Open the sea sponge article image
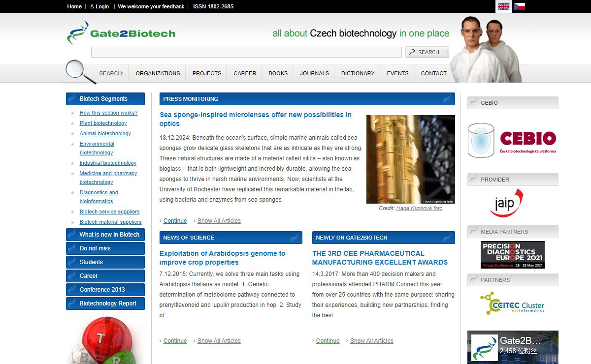 point(411,159)
